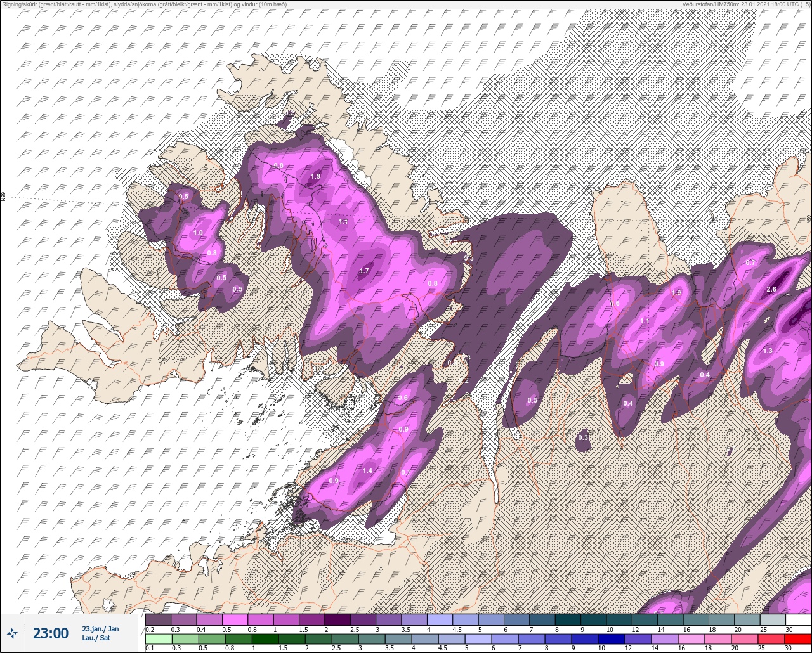Click the 1.7 precipitation value on the map

pyautogui.click(x=364, y=271)
